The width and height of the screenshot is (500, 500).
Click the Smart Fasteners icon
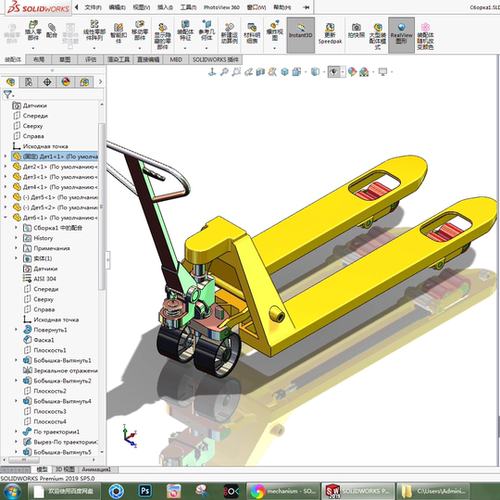tap(118, 27)
